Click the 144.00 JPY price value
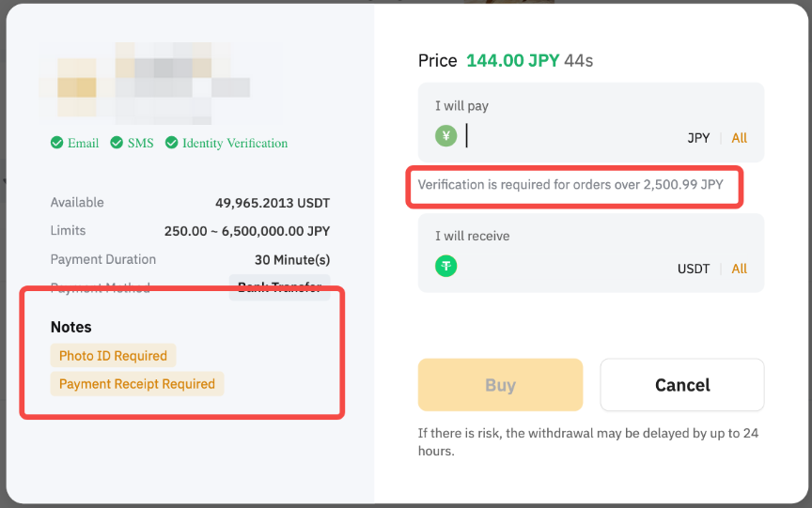 [512, 61]
